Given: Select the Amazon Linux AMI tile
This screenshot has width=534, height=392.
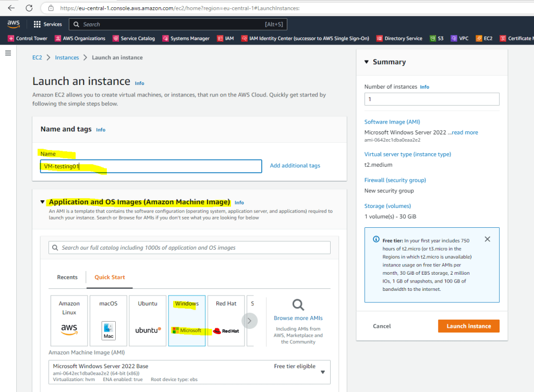Looking at the screenshot, I should pyautogui.click(x=69, y=321).
